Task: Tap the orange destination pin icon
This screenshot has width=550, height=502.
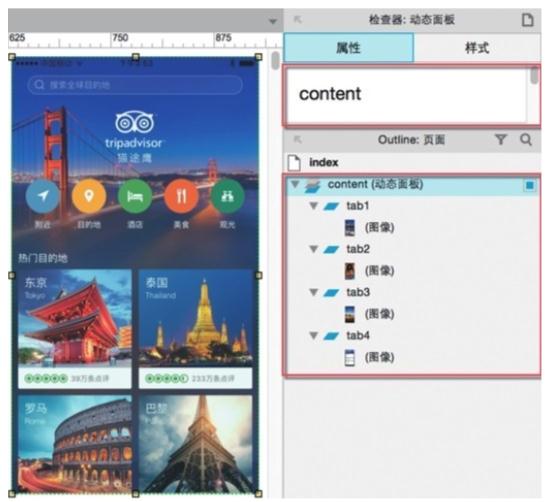Action: pos(89,196)
